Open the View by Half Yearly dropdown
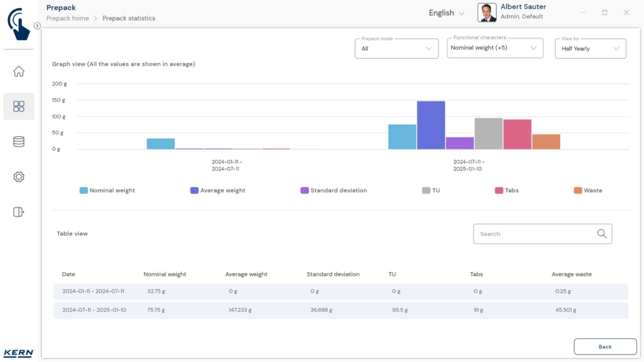The width and height of the screenshot is (644, 362). (x=590, y=49)
